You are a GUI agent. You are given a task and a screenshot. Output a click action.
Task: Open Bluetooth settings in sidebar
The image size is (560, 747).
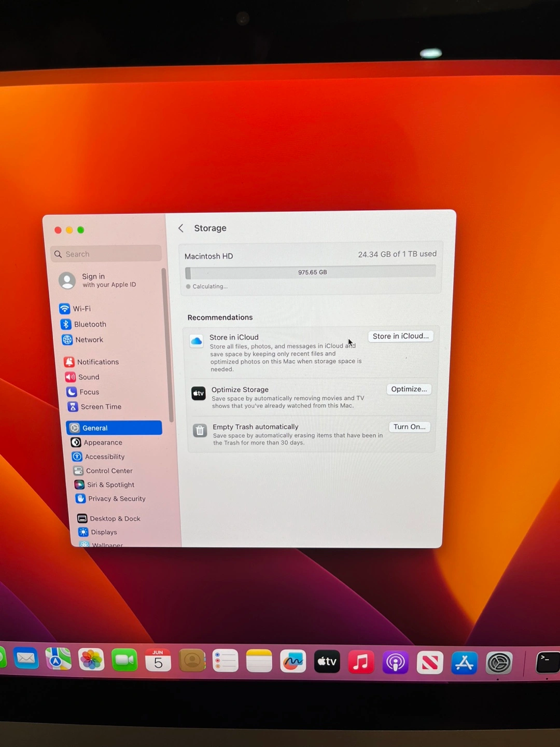pos(89,324)
